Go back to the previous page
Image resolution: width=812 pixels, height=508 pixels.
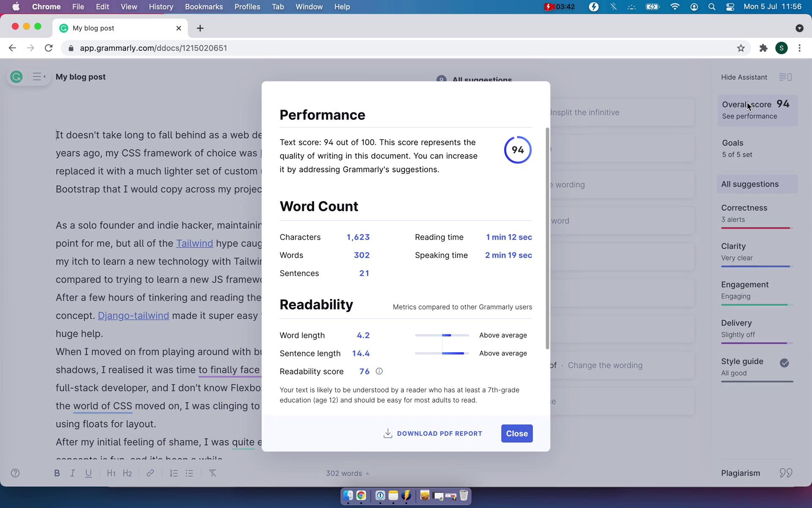pyautogui.click(x=12, y=48)
